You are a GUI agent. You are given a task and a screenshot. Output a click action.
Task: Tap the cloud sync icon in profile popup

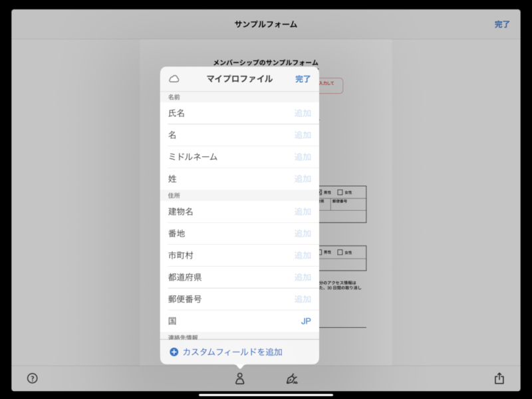click(174, 78)
